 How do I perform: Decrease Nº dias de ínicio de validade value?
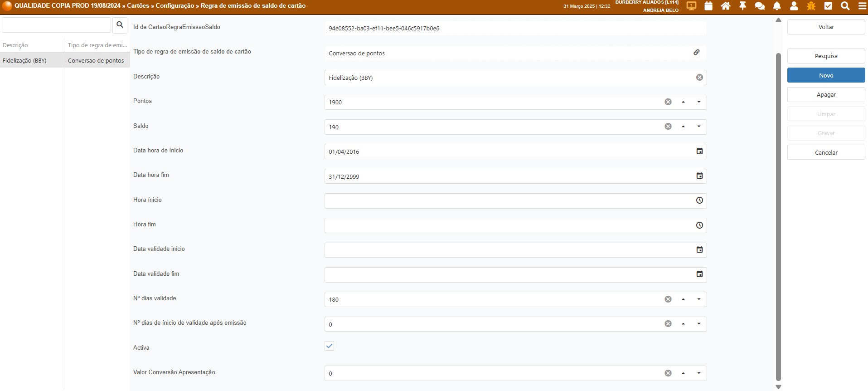click(699, 324)
